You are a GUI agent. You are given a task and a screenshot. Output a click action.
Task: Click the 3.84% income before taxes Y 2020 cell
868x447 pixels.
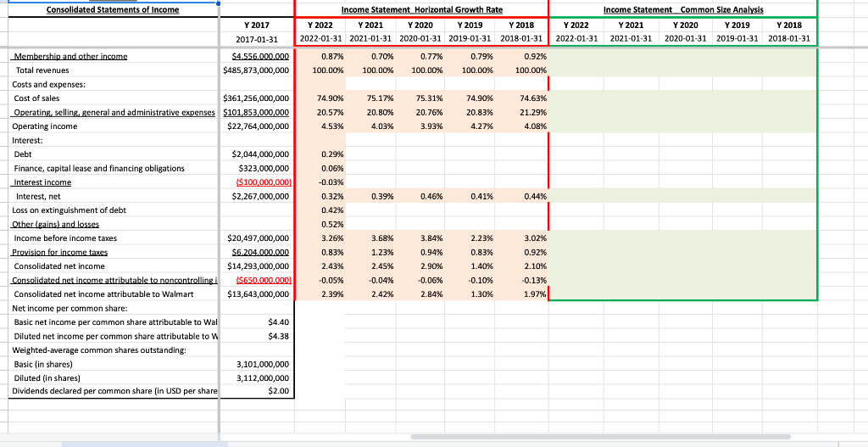420,238
